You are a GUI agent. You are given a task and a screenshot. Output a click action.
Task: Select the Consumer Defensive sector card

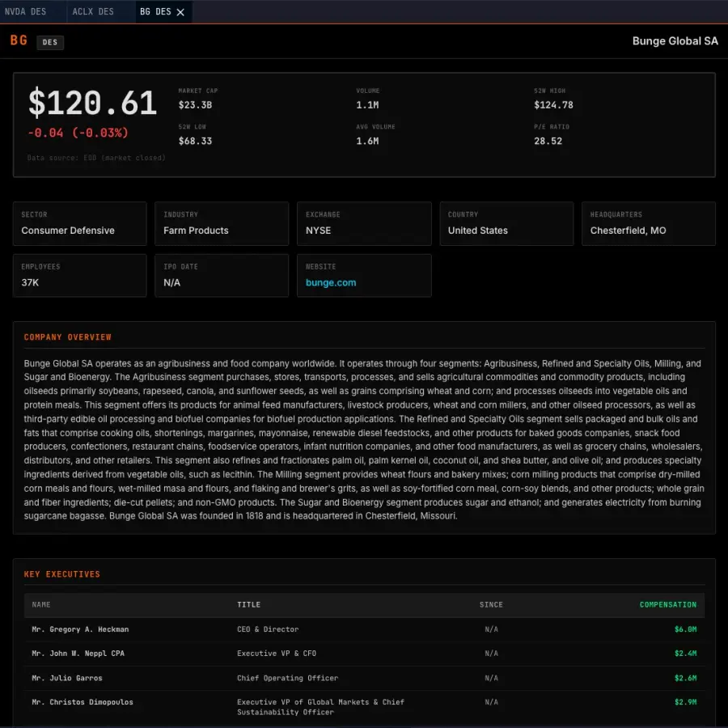(x=79, y=223)
